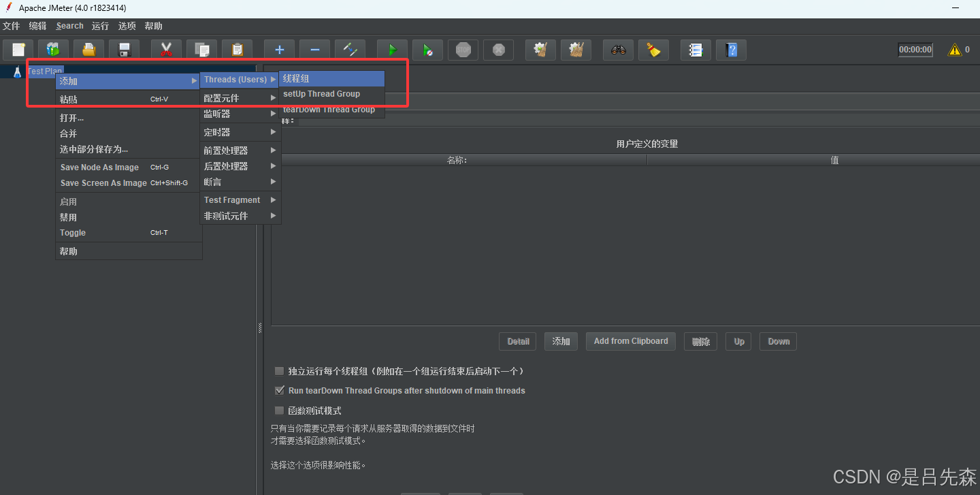Click the Detail button below variables table
The height and width of the screenshot is (495, 980).
518,341
